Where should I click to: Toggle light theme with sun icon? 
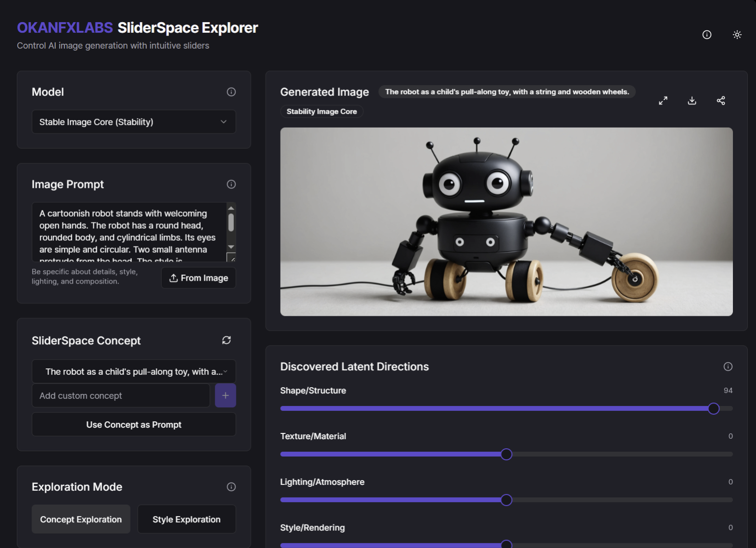(x=737, y=35)
